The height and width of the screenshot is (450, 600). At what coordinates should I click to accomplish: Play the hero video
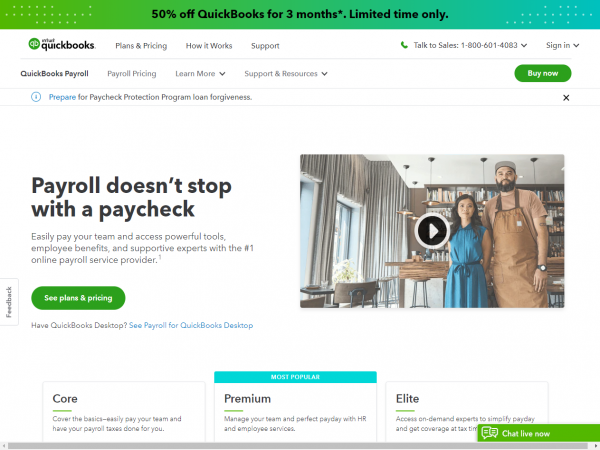click(x=432, y=231)
